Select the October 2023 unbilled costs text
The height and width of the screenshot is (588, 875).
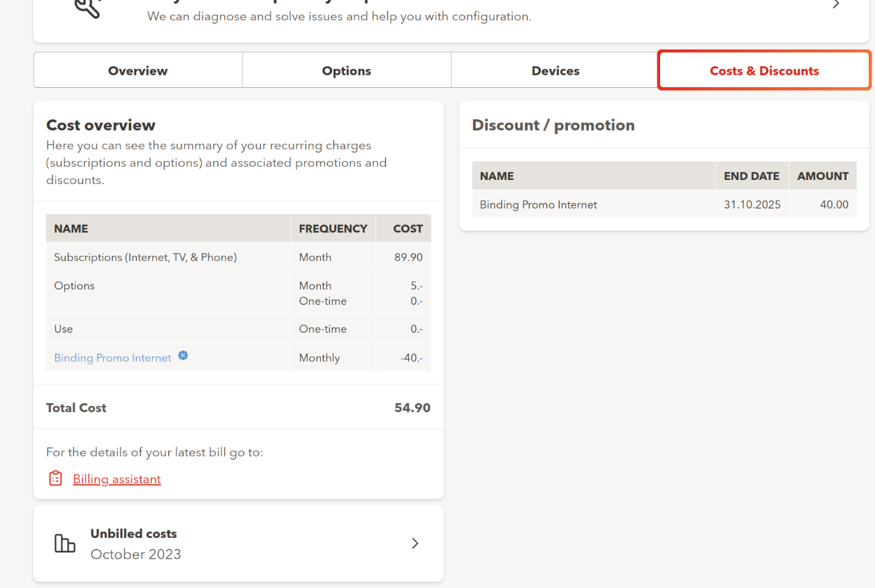point(135,555)
